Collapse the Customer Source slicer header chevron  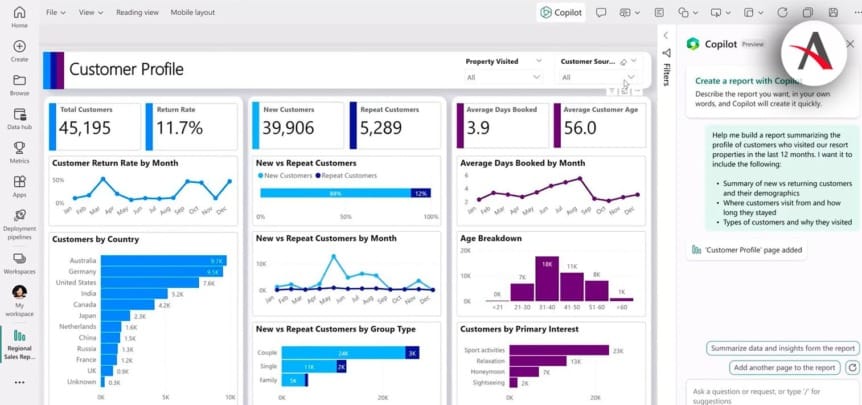point(634,61)
